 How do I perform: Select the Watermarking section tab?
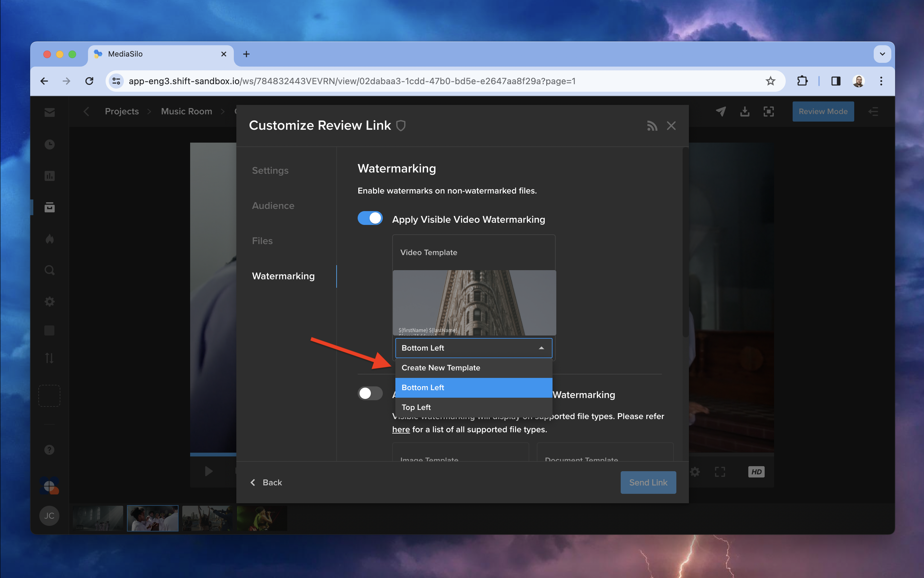click(x=283, y=276)
